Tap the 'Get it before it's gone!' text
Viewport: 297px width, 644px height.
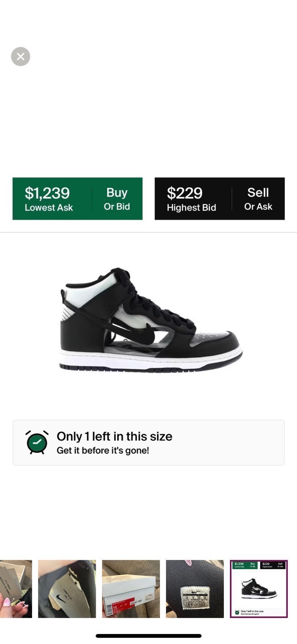(x=103, y=450)
